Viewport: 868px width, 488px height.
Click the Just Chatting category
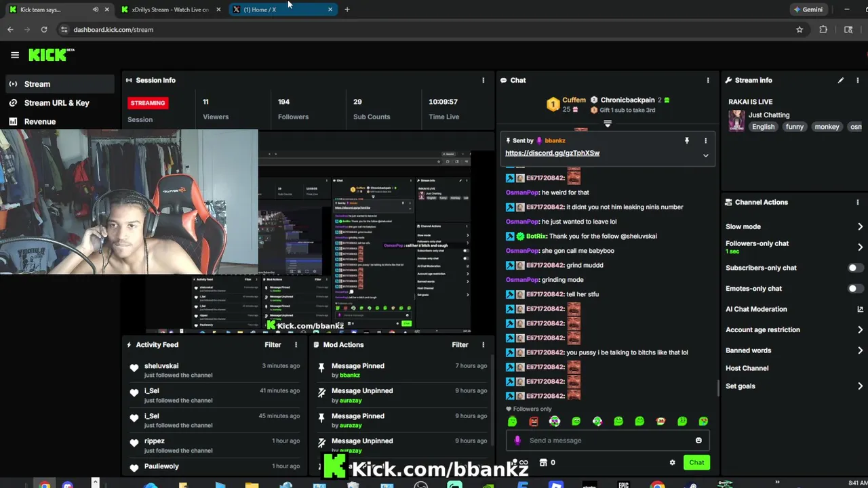point(769,115)
